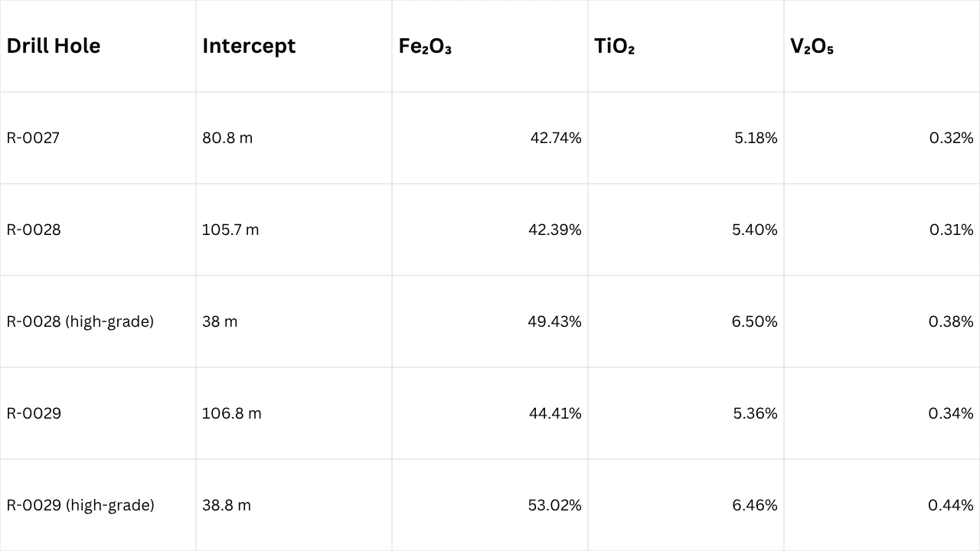The image size is (980, 551).
Task: Click the 80.8 m intercept cell
Action: click(x=227, y=138)
